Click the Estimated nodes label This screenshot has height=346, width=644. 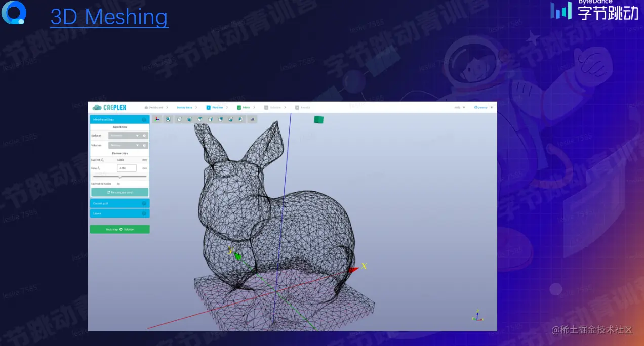coord(101,184)
